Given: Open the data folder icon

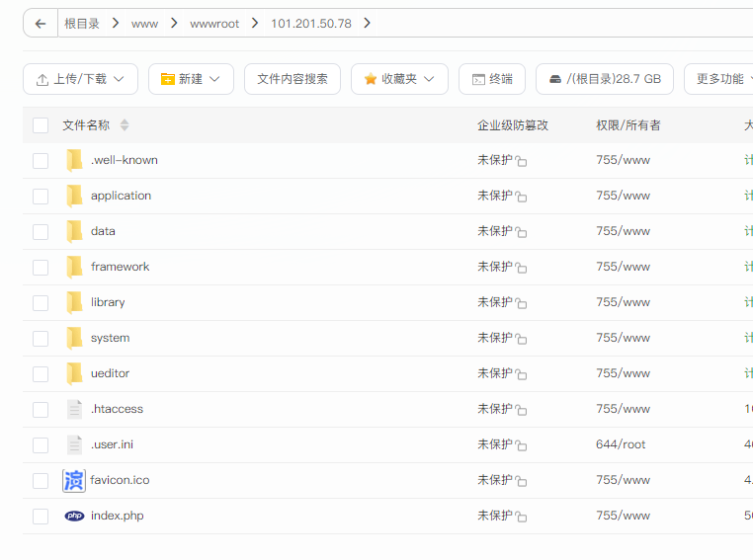Looking at the screenshot, I should pyautogui.click(x=74, y=231).
